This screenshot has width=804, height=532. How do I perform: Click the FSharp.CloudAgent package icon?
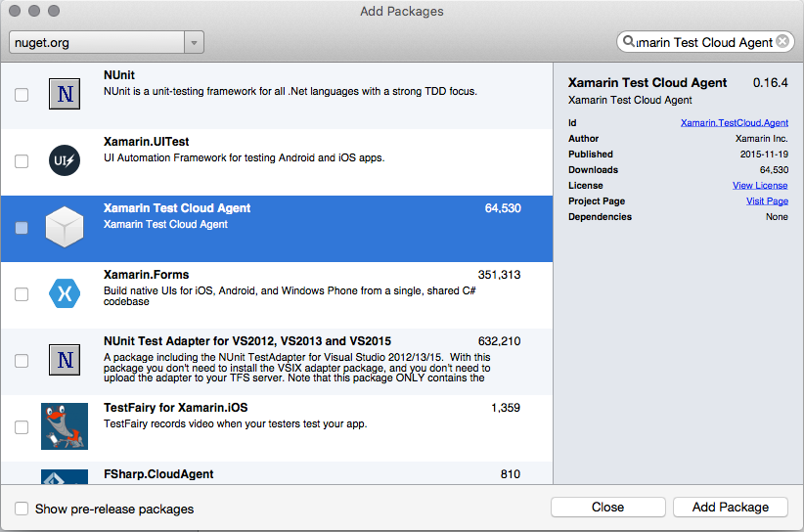[x=65, y=476]
